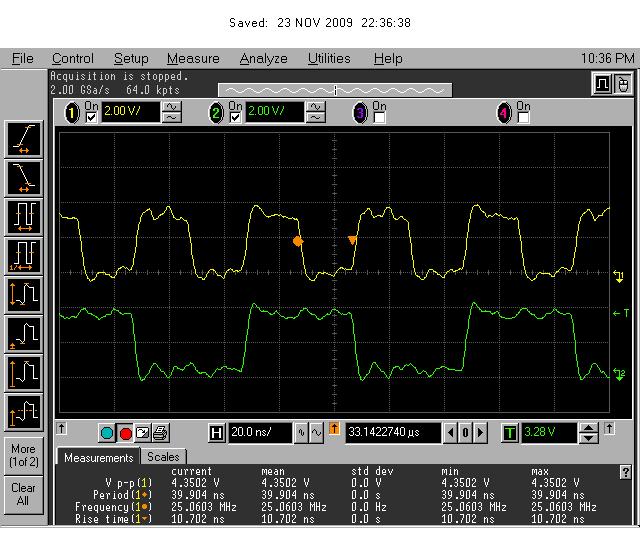
Task: Click the red stop acquisition button
Action: click(125, 433)
